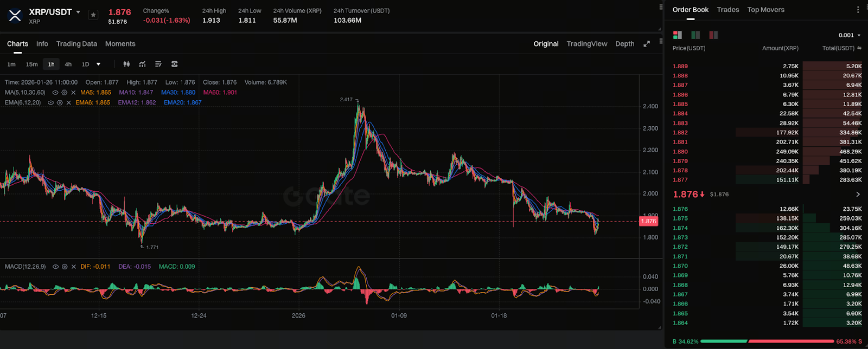Screen dimensions: 868x349
Task: Click the bid price 1.870 row
Action: pyautogui.click(x=767, y=266)
